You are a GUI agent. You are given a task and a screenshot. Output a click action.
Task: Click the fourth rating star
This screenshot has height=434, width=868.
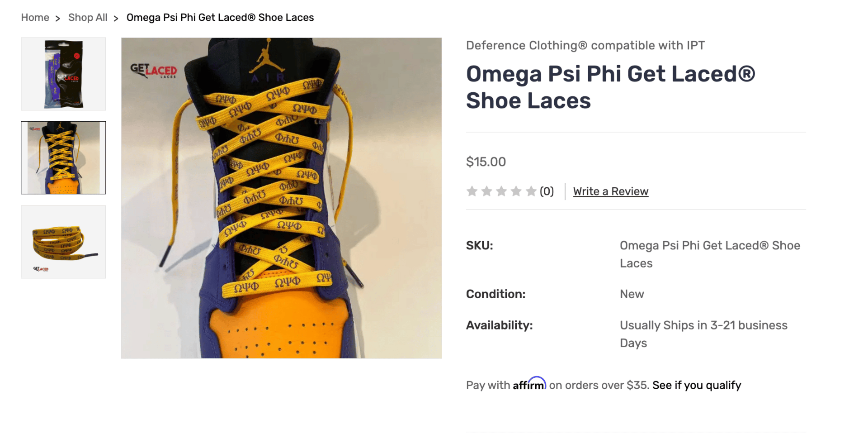coord(516,191)
